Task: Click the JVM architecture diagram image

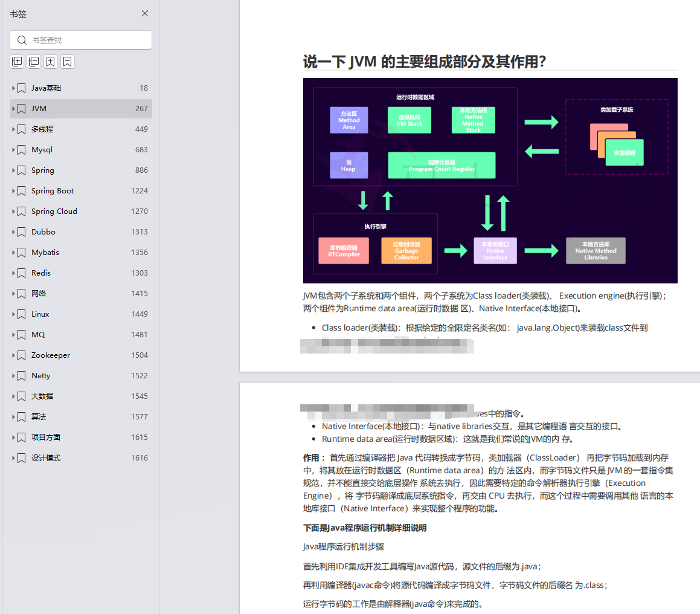Action: pos(490,180)
